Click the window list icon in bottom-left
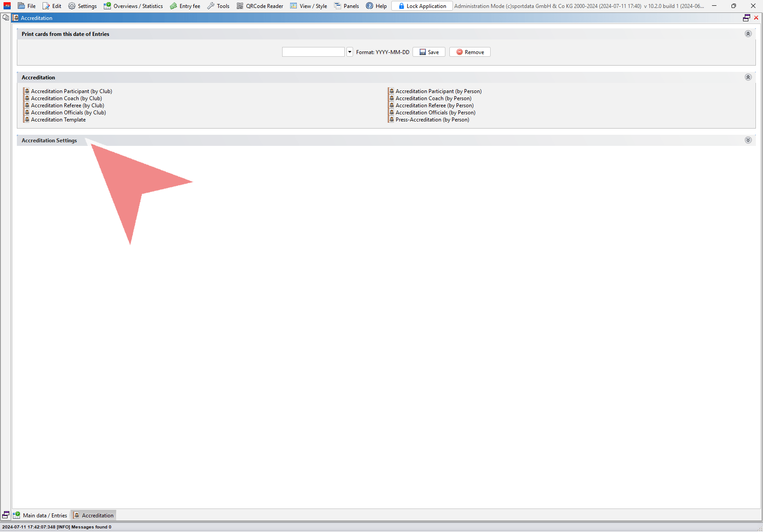 pyautogui.click(x=6, y=515)
